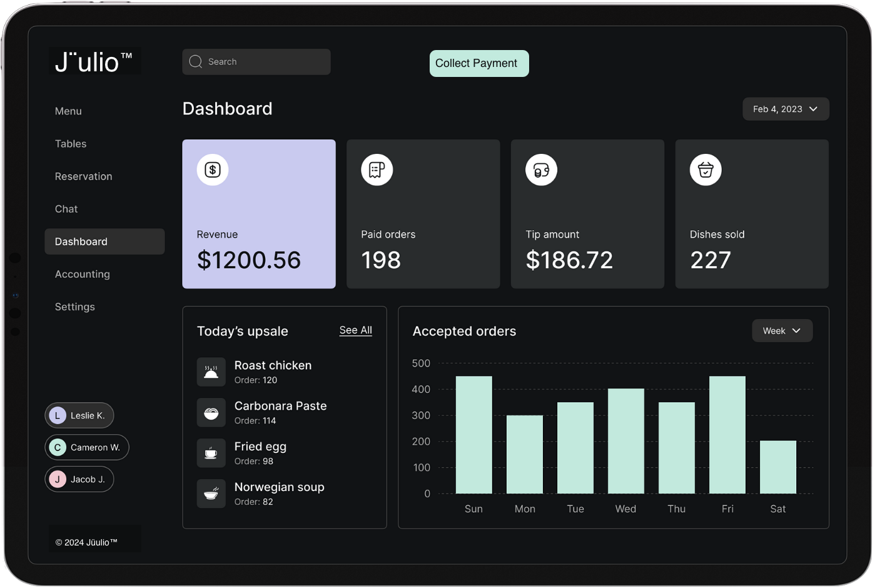The width and height of the screenshot is (875, 588).
Task: Click into the Search field
Action: pos(256,62)
